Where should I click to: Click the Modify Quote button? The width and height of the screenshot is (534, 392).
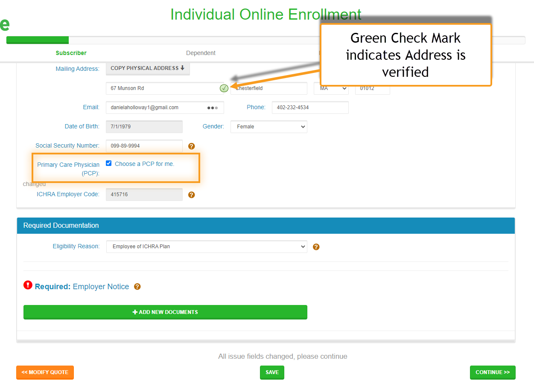pos(45,372)
